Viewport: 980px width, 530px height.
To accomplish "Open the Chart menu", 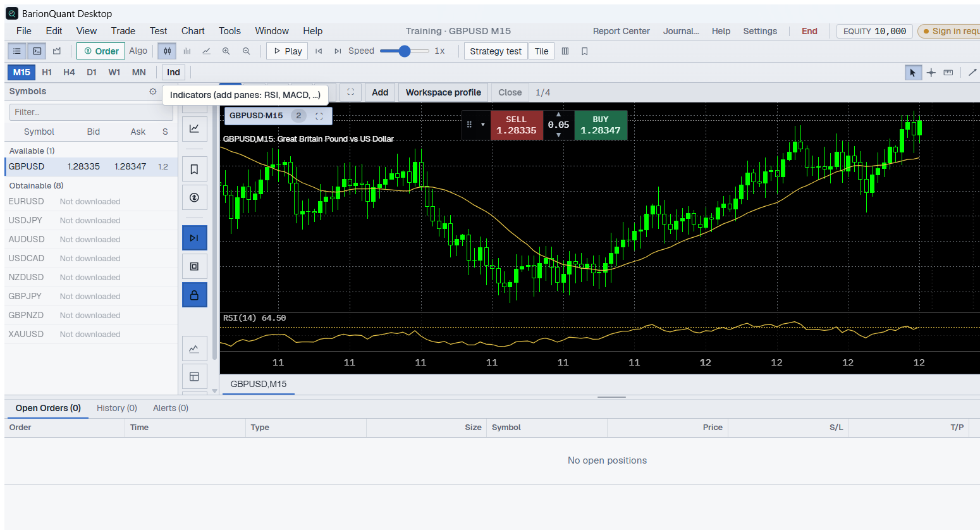I will pos(193,31).
